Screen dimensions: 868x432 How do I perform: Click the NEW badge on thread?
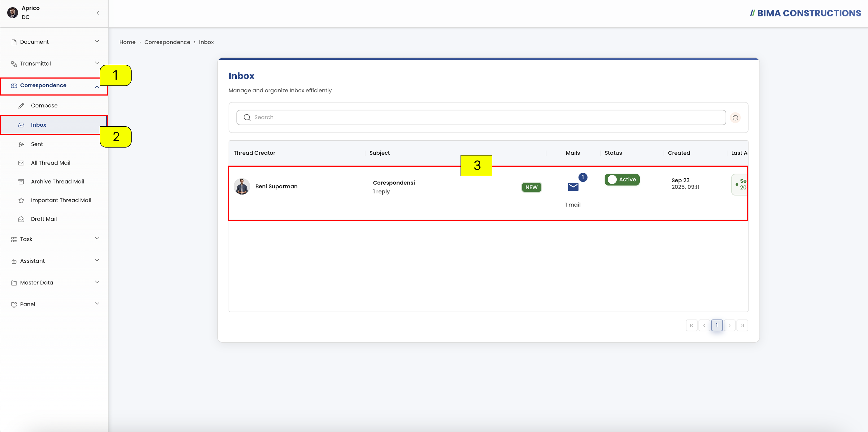click(x=531, y=187)
